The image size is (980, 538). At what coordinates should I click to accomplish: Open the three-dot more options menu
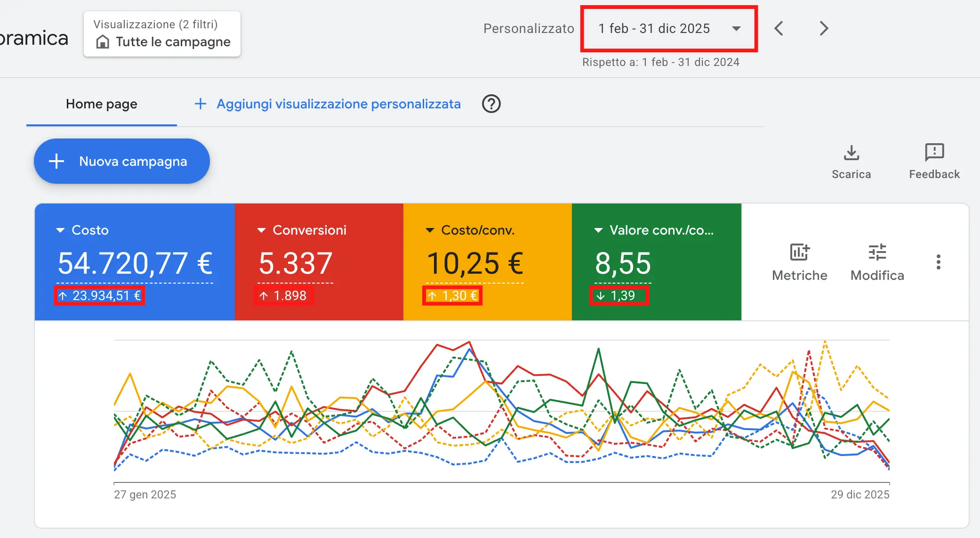(938, 262)
